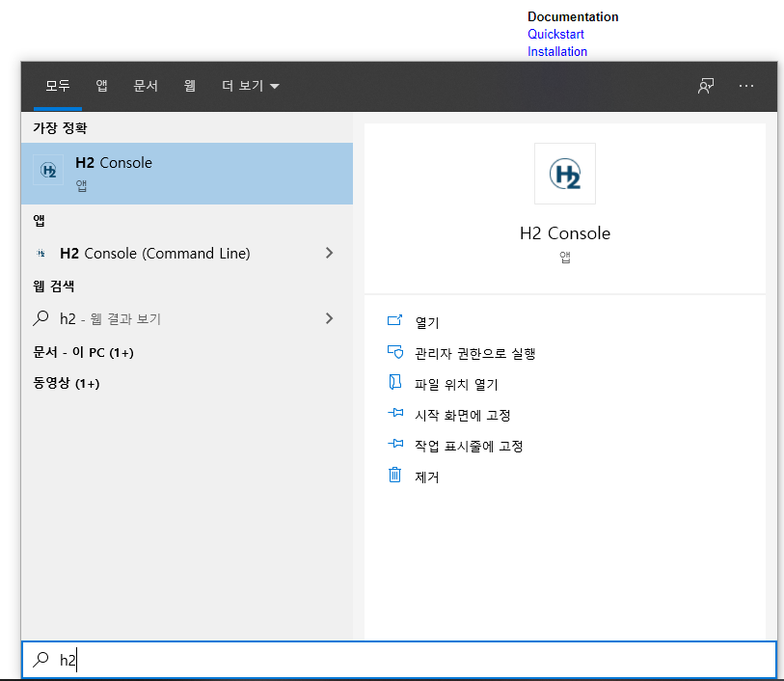The width and height of the screenshot is (784, 681).
Task: Switch to the 웹 tab
Action: point(190,86)
